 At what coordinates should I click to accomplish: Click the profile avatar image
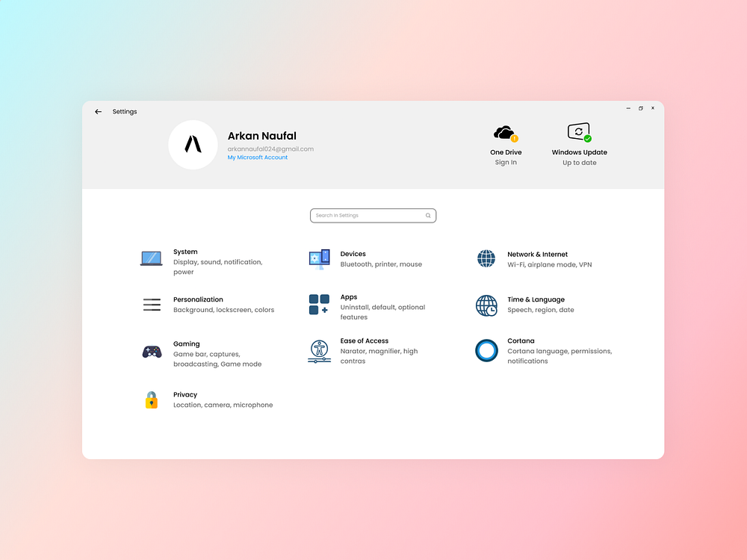click(x=193, y=144)
